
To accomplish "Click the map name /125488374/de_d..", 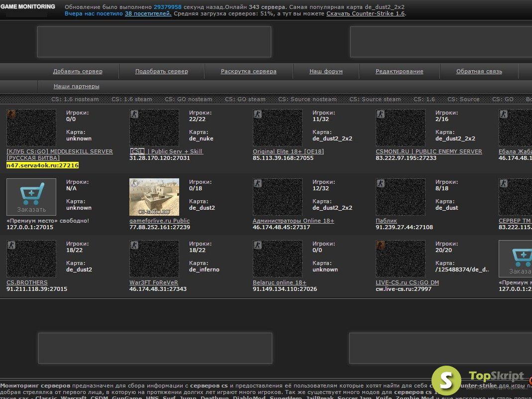I will coord(462,269).
